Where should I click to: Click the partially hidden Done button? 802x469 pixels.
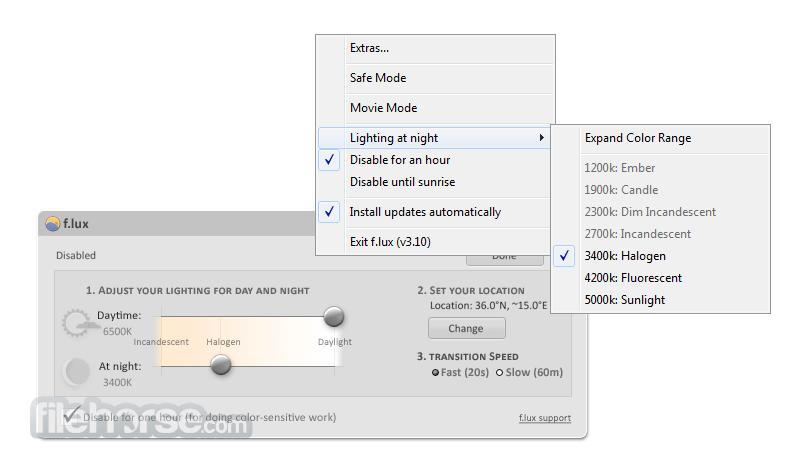[504, 260]
